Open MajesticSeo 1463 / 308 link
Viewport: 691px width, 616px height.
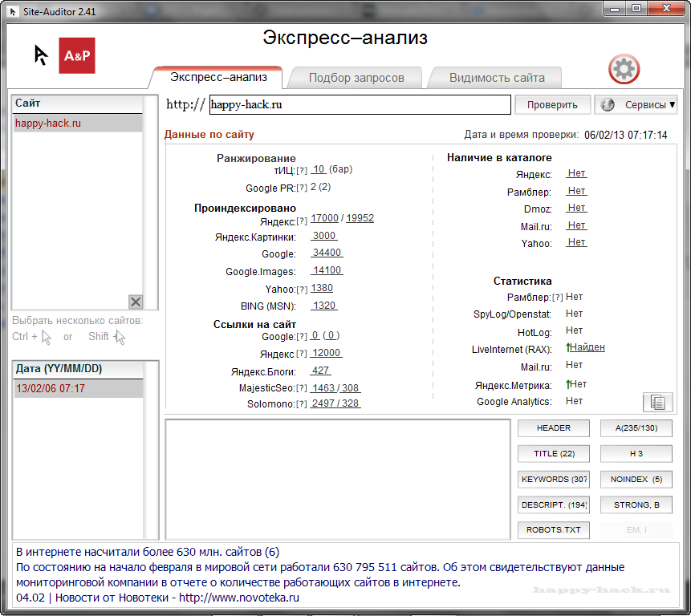pyautogui.click(x=335, y=388)
